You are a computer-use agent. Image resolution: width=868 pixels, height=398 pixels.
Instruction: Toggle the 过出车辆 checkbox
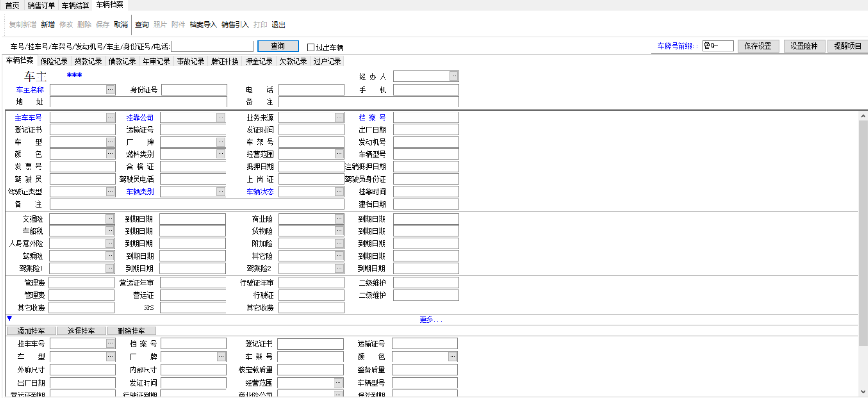click(311, 47)
